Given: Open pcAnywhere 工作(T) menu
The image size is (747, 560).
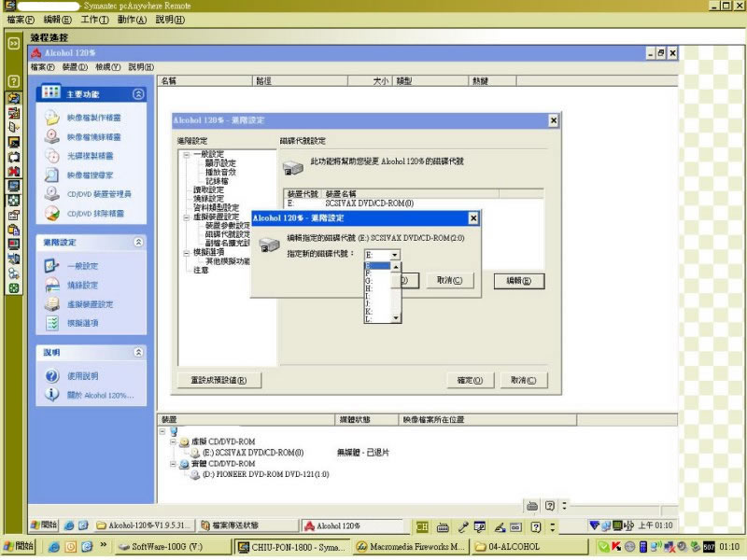Looking at the screenshot, I should pos(94,20).
